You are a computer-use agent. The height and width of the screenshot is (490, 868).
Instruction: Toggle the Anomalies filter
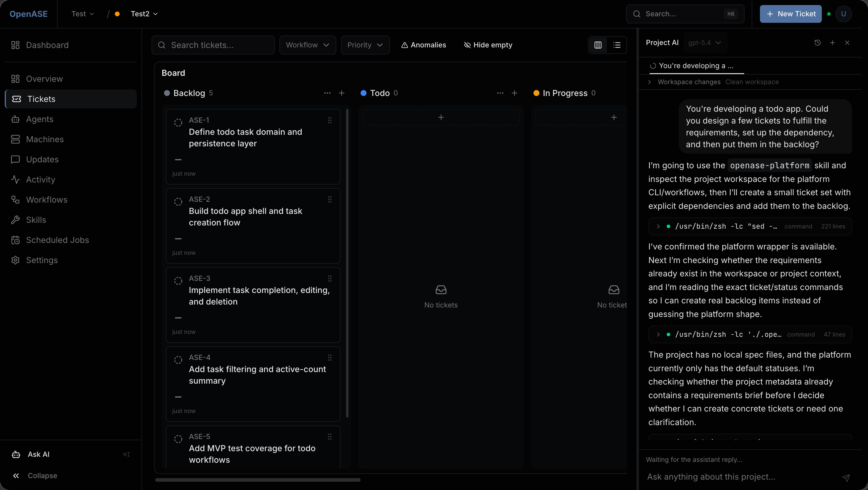tap(424, 45)
